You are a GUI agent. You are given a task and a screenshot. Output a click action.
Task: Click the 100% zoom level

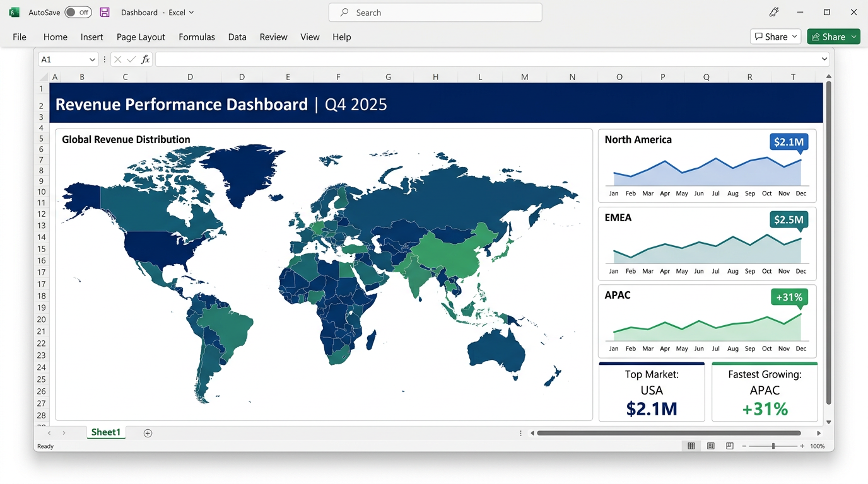tap(818, 446)
